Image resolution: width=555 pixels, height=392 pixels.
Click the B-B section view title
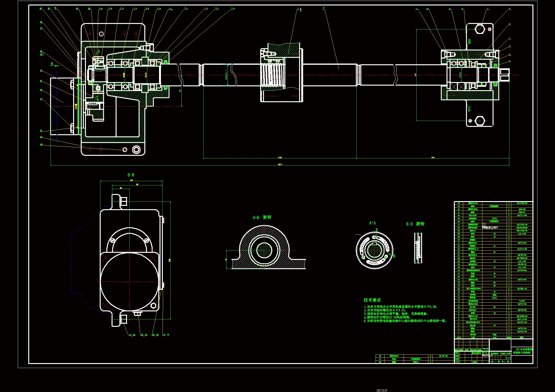point(131,175)
